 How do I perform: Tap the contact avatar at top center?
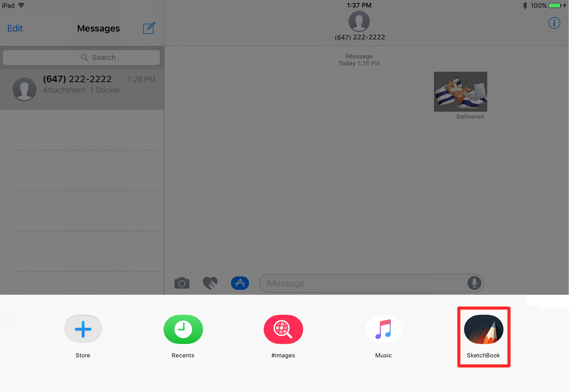tap(359, 22)
